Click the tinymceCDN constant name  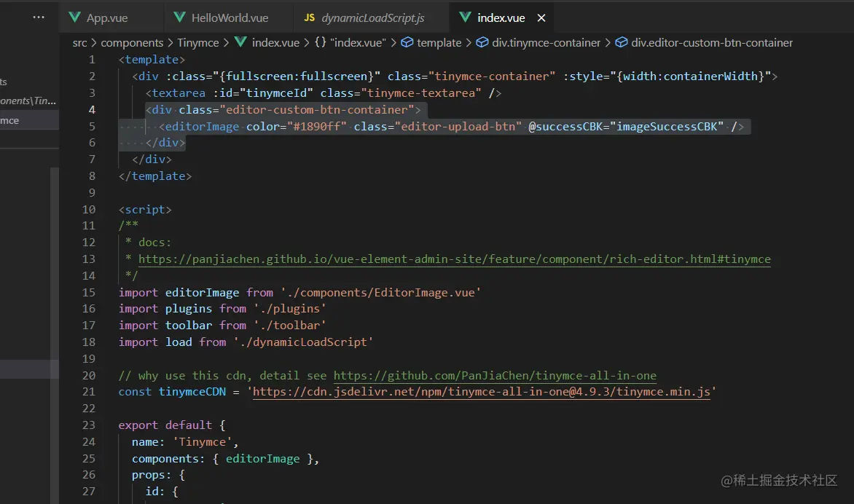192,392
